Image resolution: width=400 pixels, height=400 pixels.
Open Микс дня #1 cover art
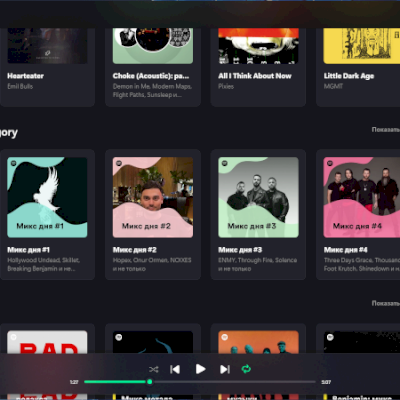(x=47, y=197)
